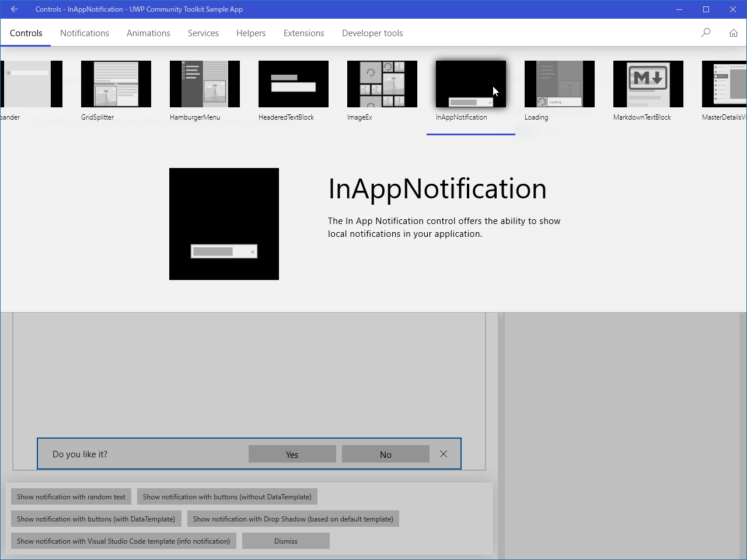747x560 pixels.
Task: Switch to the Notifications tab
Action: tap(84, 33)
